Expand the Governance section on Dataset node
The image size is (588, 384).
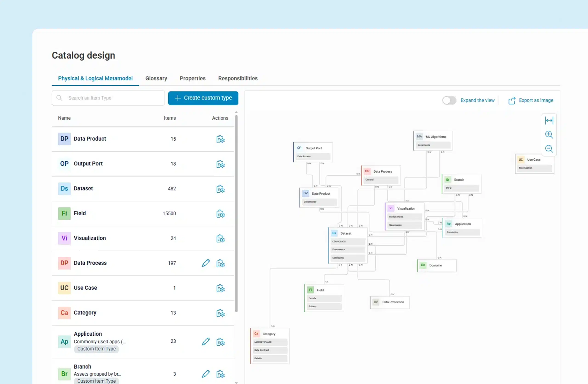[x=347, y=249]
